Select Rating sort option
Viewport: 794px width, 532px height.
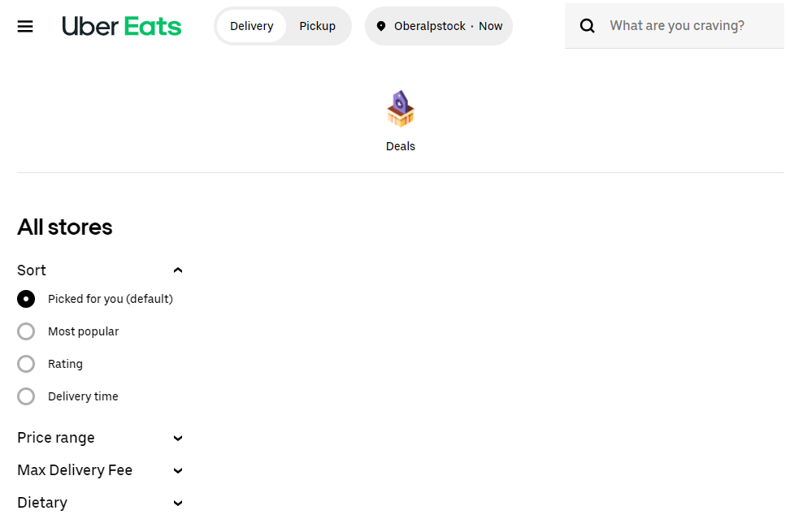[26, 364]
